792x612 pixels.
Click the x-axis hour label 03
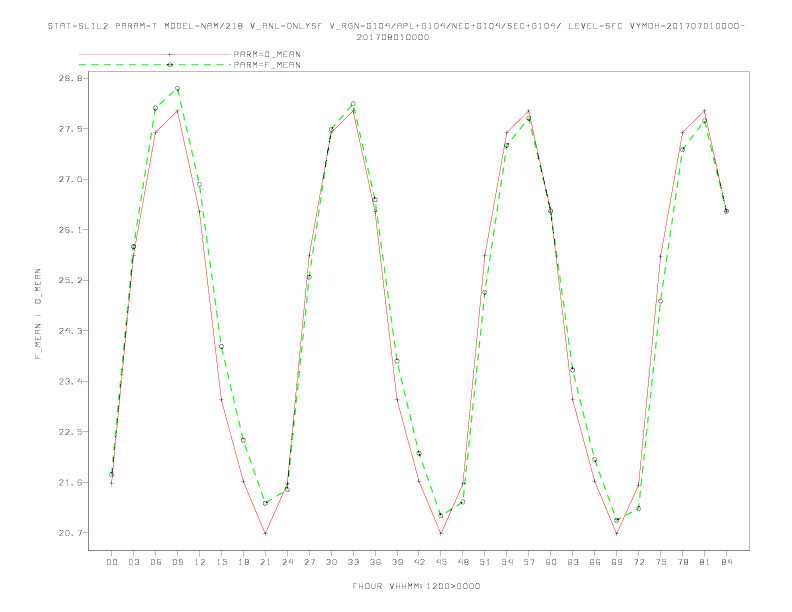133,562
